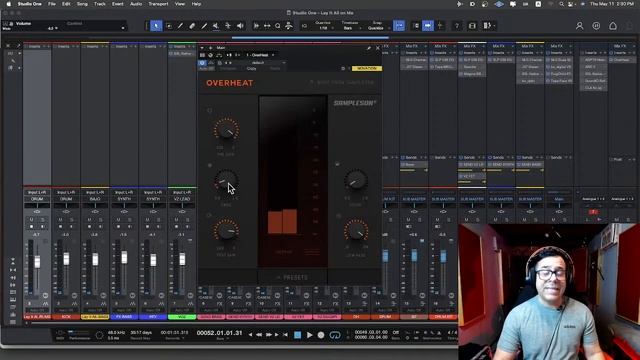Image resolution: width=640 pixels, height=360 pixels.
Task: Select the Listen (speaker) tool
Action: pos(240,26)
